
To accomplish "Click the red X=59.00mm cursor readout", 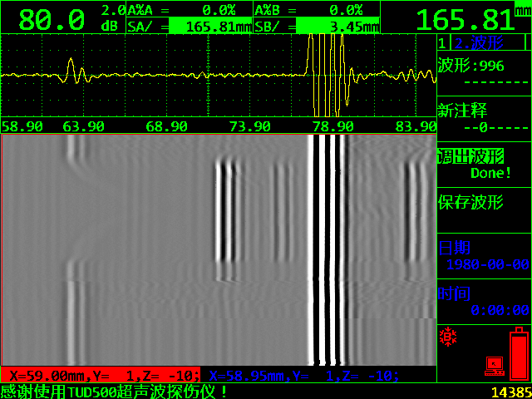I will pos(101,375).
